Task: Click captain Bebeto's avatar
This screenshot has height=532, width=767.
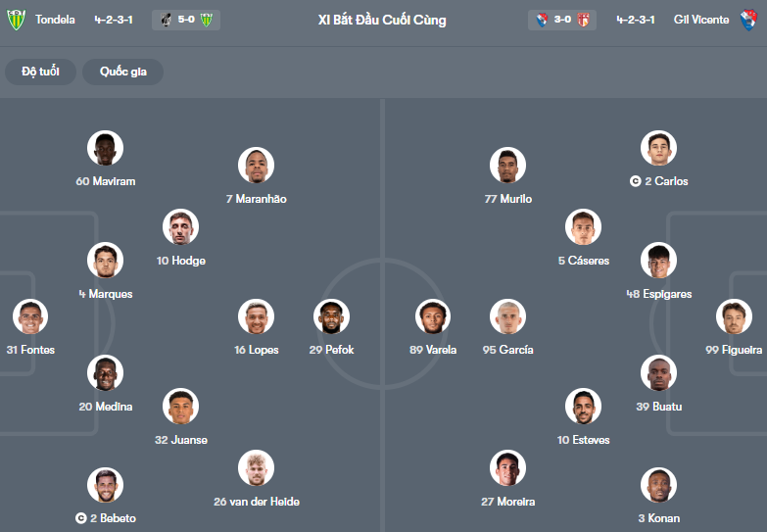Action: [x=105, y=485]
